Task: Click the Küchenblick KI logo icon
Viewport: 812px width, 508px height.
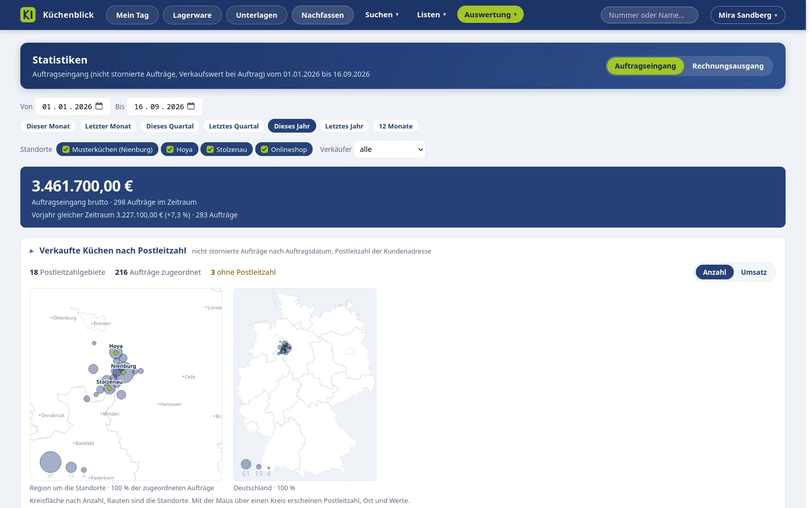Action: click(x=28, y=15)
